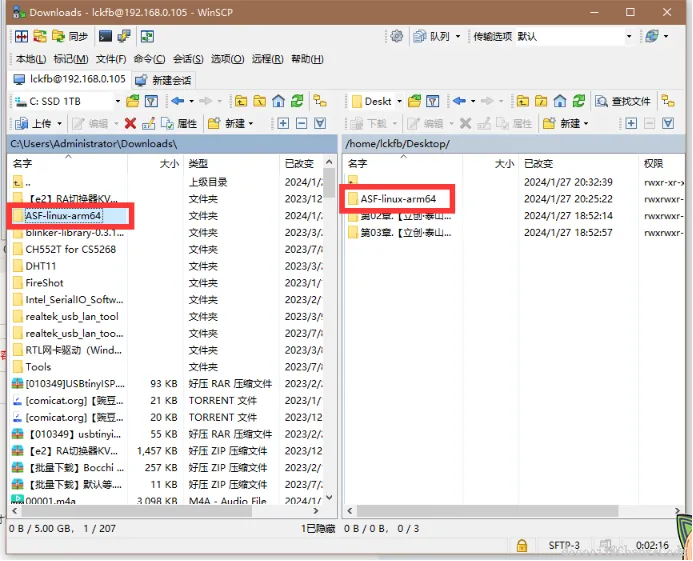This screenshot has width=693, height=561.
Task: Click SFTP-3 protocol indicator in status bar
Action: click(x=564, y=546)
